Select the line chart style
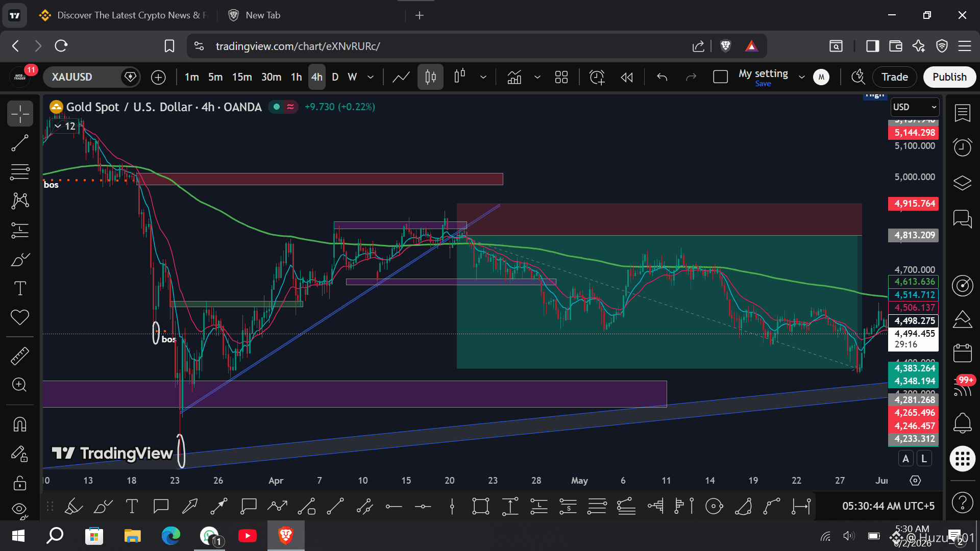The height and width of the screenshot is (551, 980). pyautogui.click(x=401, y=77)
